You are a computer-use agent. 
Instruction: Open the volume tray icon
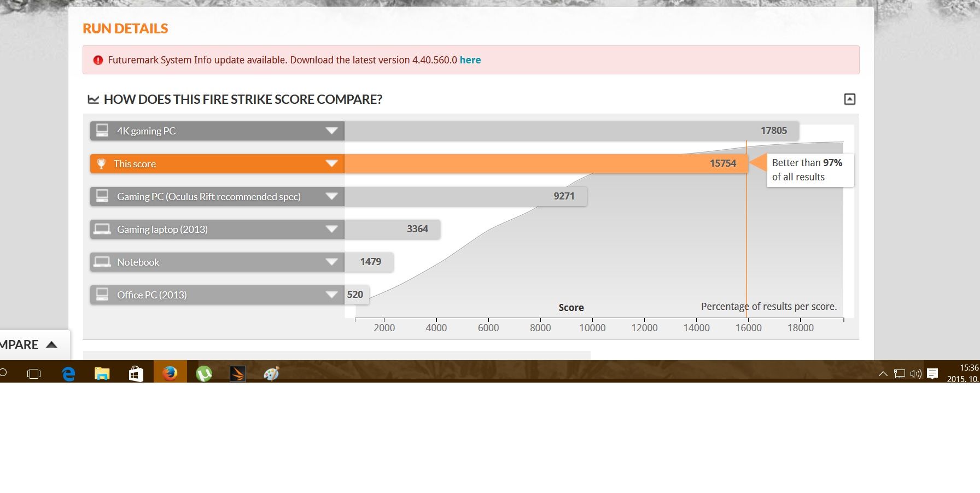coord(916,374)
